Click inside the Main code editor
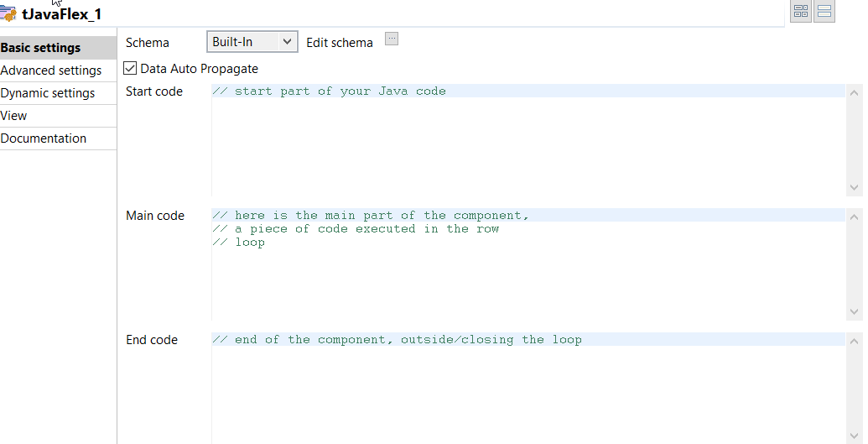The height and width of the screenshot is (444, 868). (528, 264)
